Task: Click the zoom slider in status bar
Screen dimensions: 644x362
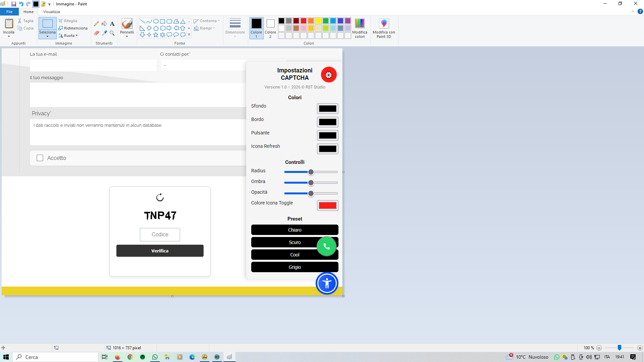Action: (619, 348)
